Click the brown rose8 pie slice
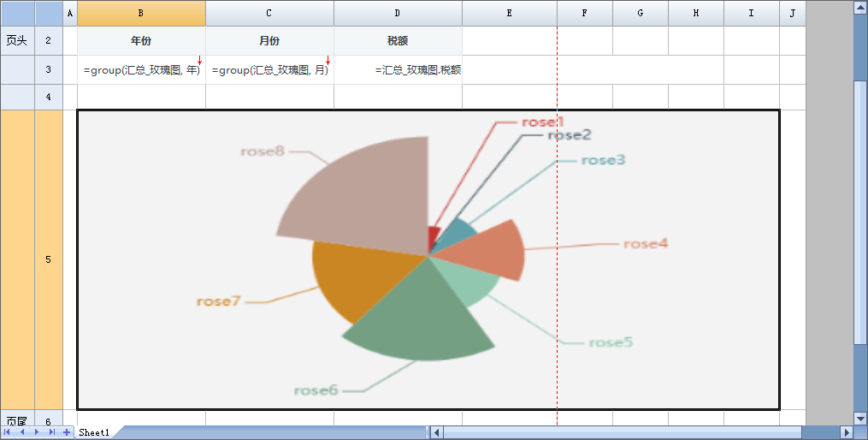Image resolution: width=868 pixels, height=440 pixels. tap(368, 197)
